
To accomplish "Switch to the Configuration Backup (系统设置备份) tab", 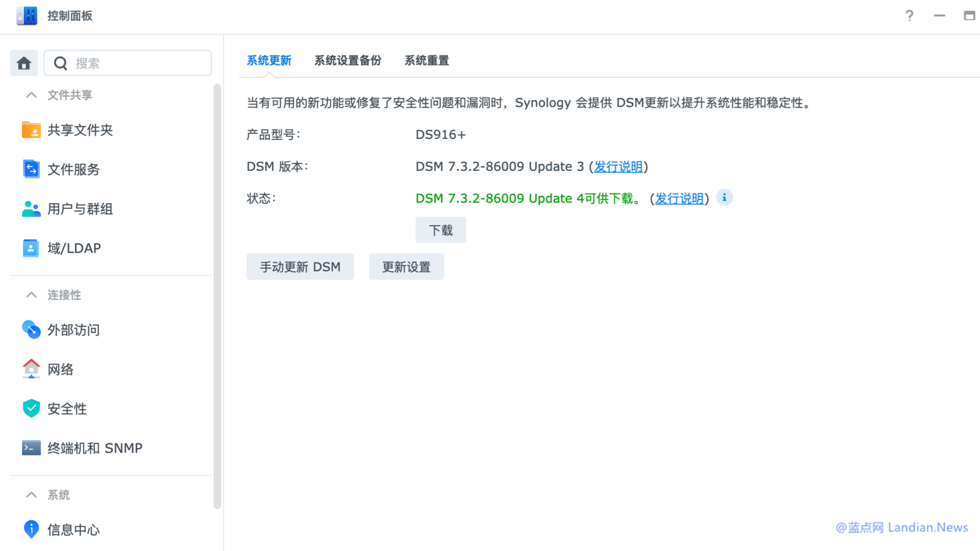I will pos(348,61).
